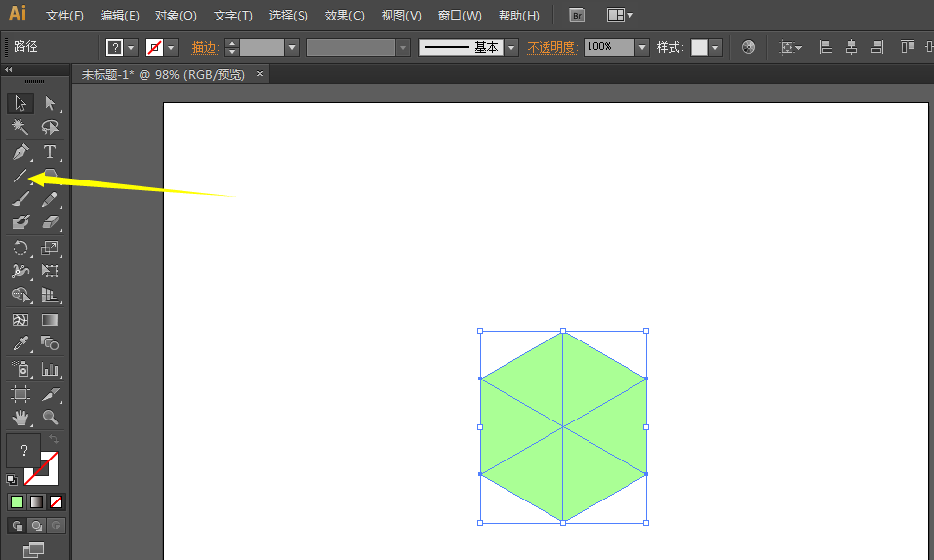Set paint mode to None
Viewport: 934px width, 560px height.
click(x=56, y=501)
